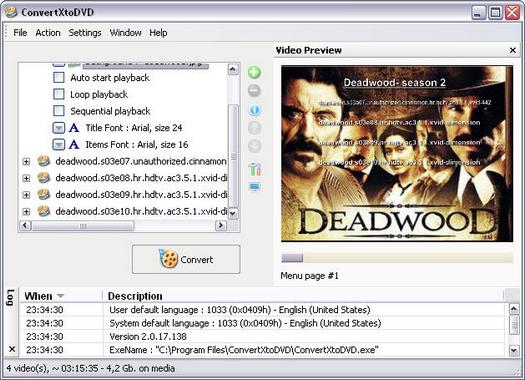The image size is (525, 380).
Task: Enable Sequential playback checkbox
Action: (59, 110)
